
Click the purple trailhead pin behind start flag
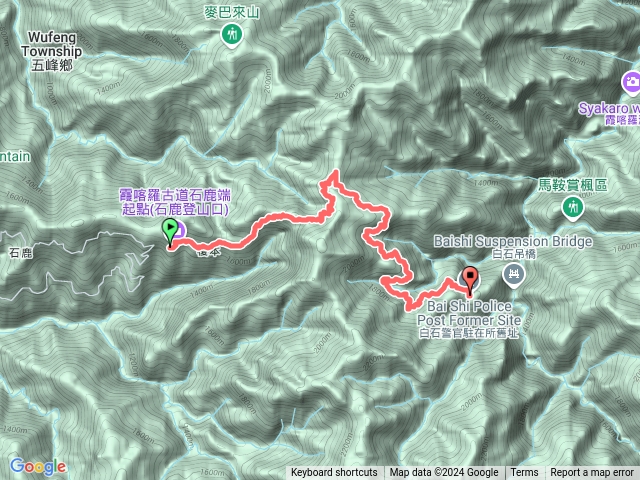click(180, 230)
